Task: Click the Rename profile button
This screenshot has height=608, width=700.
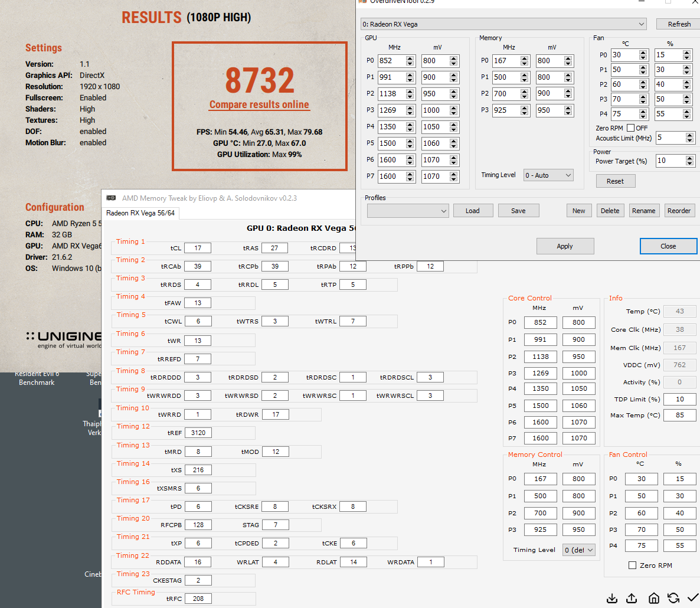Action: [x=644, y=211]
